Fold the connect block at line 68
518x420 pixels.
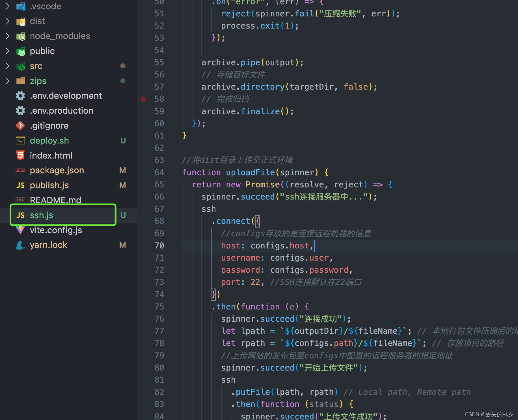pyautogui.click(x=175, y=221)
